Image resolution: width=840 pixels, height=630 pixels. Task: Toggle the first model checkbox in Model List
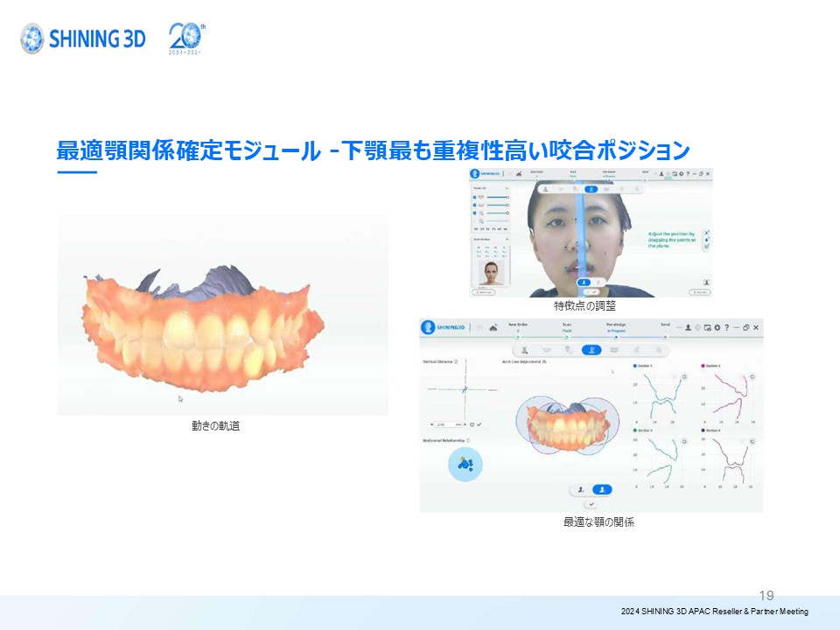[475, 198]
